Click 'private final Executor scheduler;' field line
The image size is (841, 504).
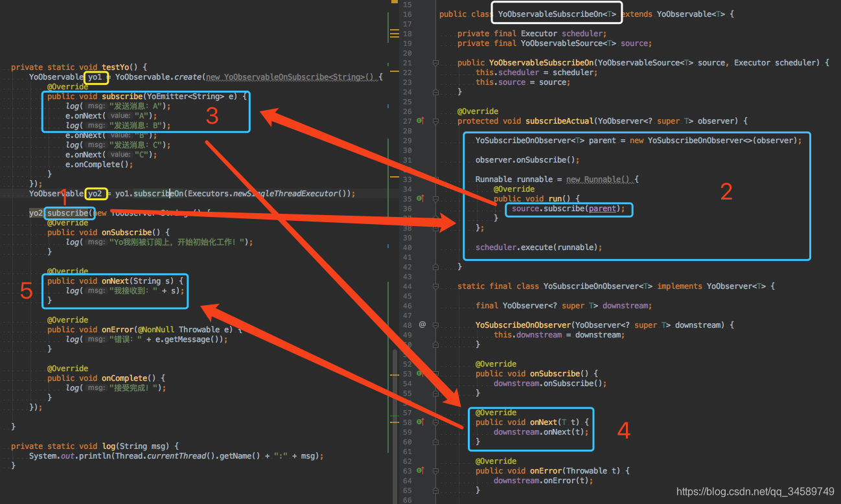[x=532, y=34]
